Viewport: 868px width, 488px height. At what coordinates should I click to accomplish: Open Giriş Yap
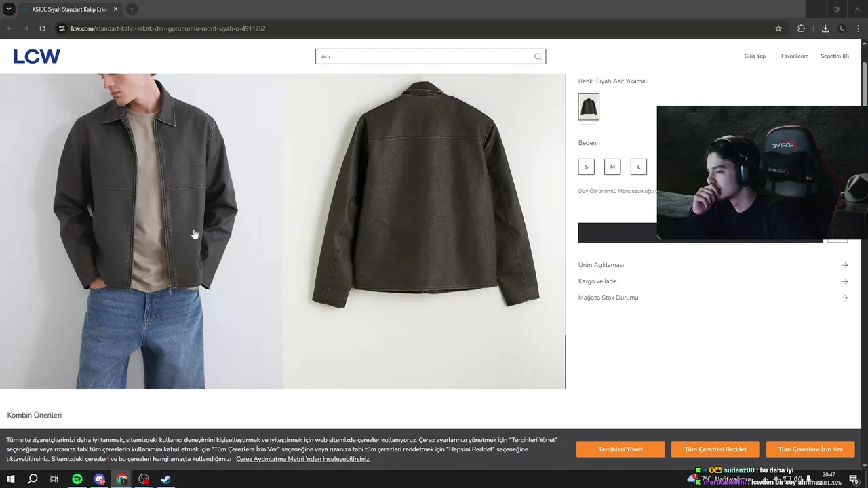(755, 56)
